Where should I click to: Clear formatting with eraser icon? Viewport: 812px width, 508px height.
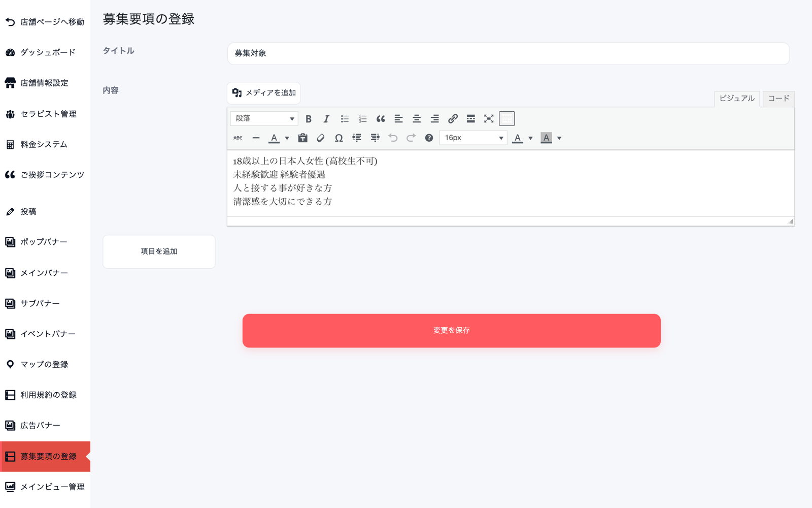click(321, 138)
